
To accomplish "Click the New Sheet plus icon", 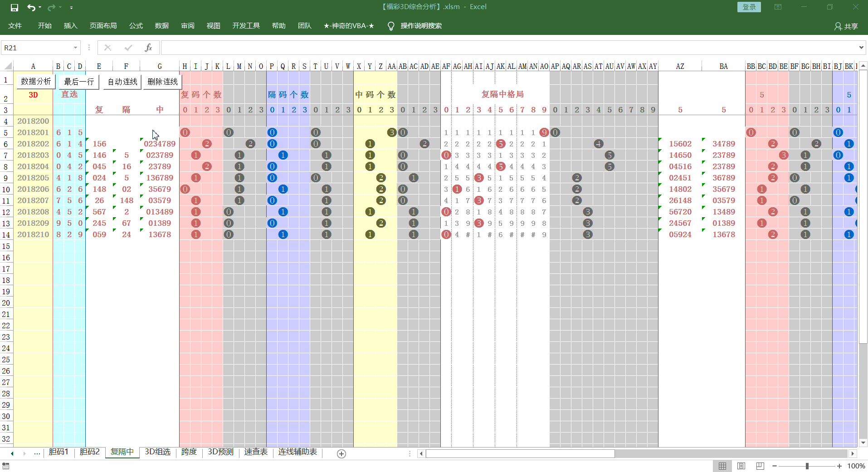I will point(341,454).
